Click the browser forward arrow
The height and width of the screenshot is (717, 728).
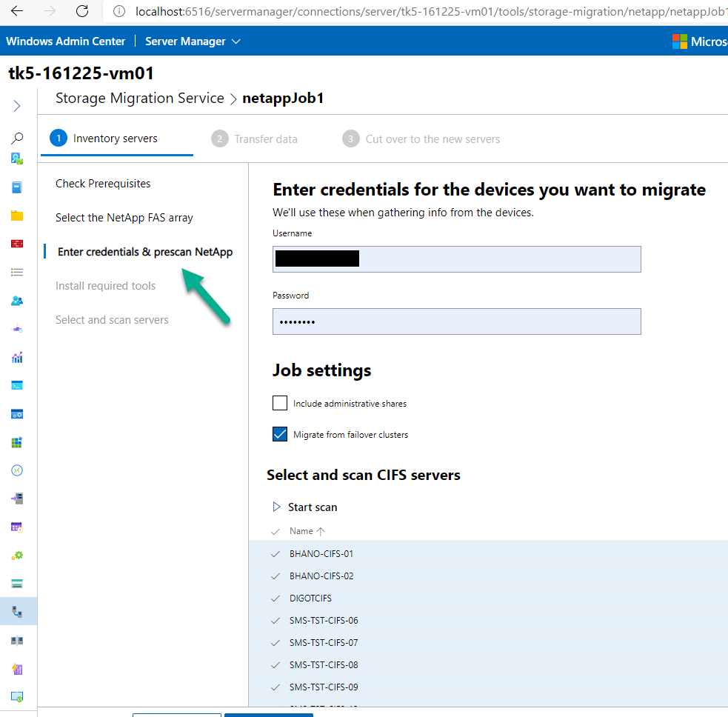click(x=50, y=11)
